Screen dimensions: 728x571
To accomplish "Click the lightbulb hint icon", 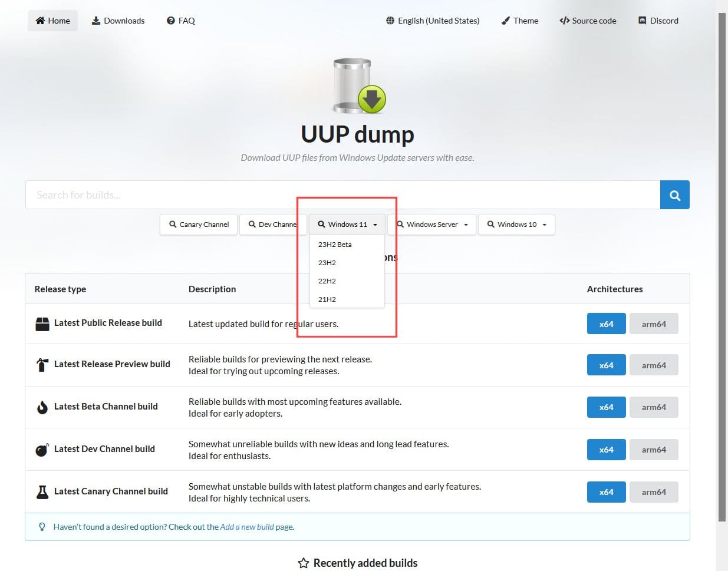I will point(42,527).
